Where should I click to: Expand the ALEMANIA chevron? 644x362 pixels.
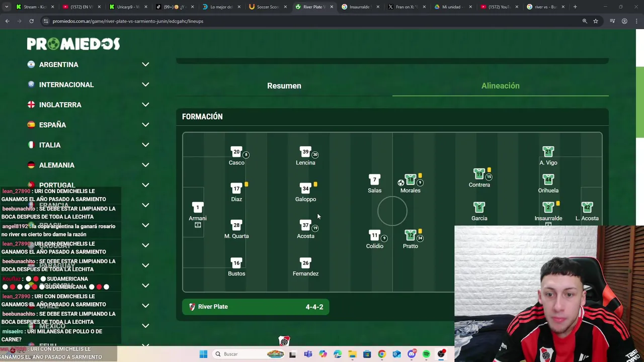click(145, 165)
